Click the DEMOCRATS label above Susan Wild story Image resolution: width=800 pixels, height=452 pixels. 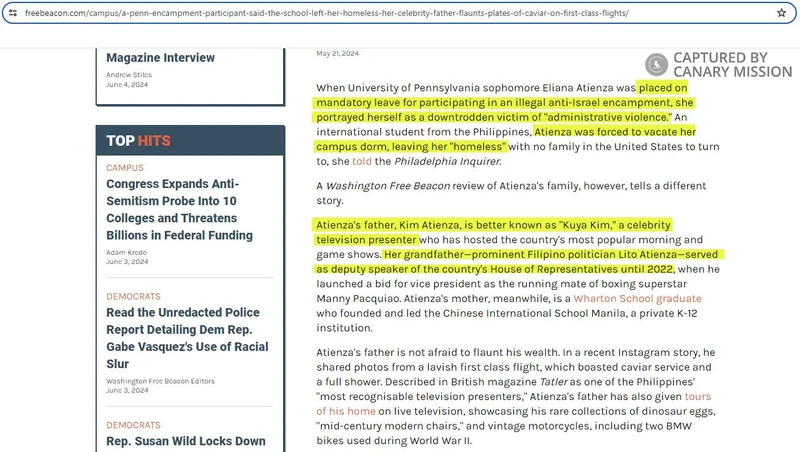tap(133, 425)
